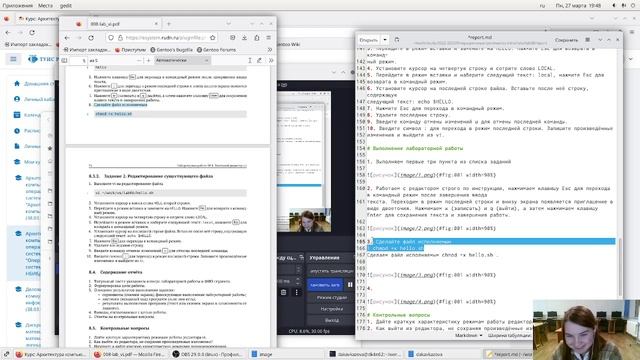Click the clock in the top panel
Viewport: 640px width, 360px height.
pyautogui.click(x=578, y=5)
